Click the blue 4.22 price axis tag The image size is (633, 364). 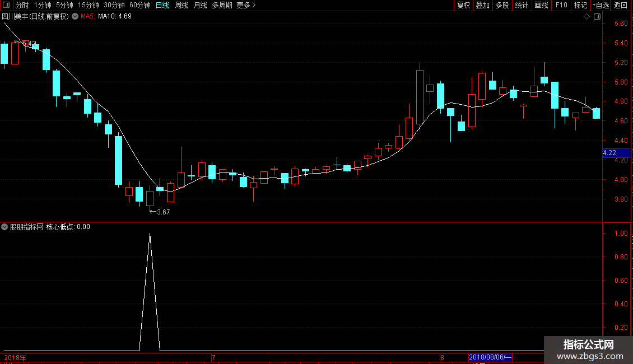tap(616, 153)
